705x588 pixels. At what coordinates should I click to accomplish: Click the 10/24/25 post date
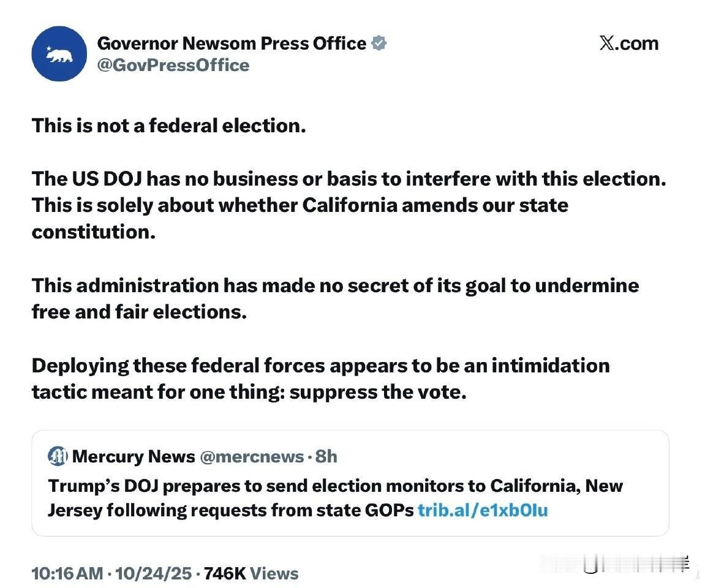(x=153, y=573)
